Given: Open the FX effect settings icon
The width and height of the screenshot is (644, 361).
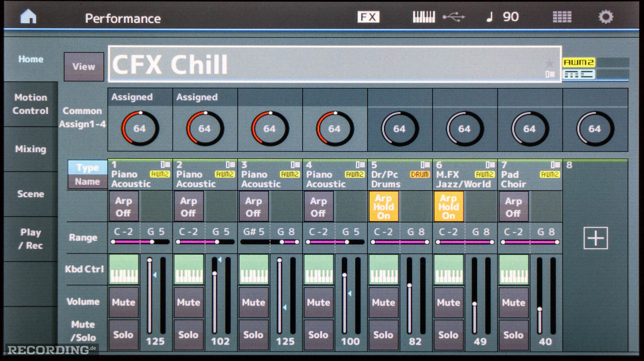Looking at the screenshot, I should coord(368,17).
